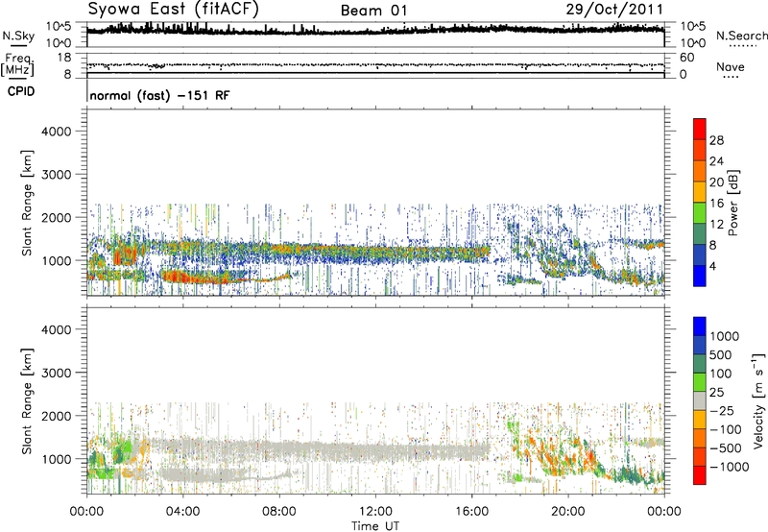Click the power panel 'Slant Range [km]' label
The height and width of the screenshot is (532, 768).
(x=27, y=203)
